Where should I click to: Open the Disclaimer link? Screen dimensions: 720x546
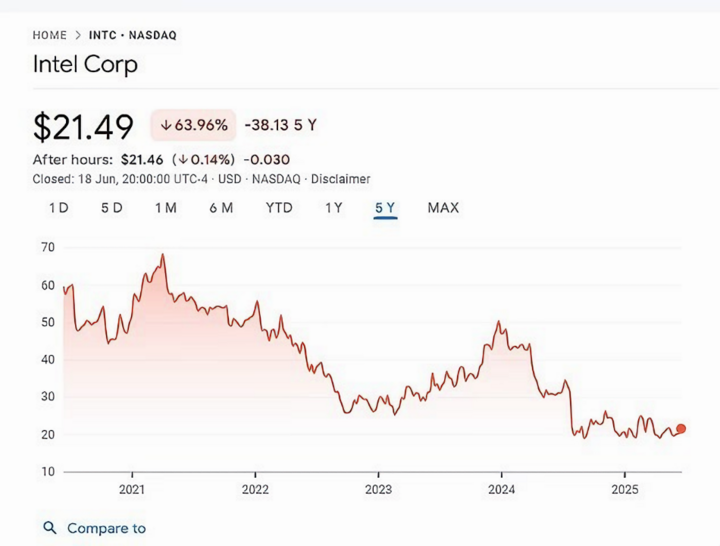(x=341, y=179)
